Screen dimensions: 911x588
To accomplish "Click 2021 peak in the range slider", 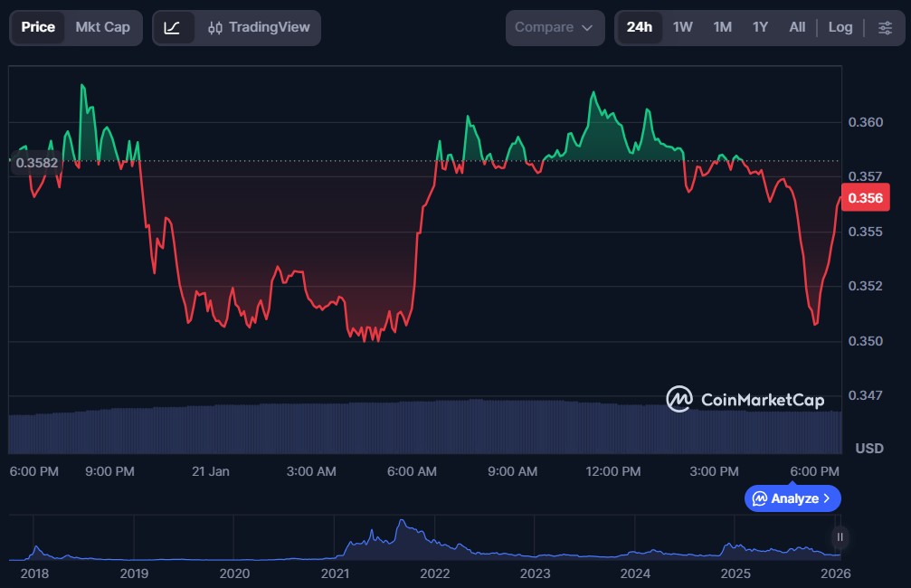I will [401, 525].
